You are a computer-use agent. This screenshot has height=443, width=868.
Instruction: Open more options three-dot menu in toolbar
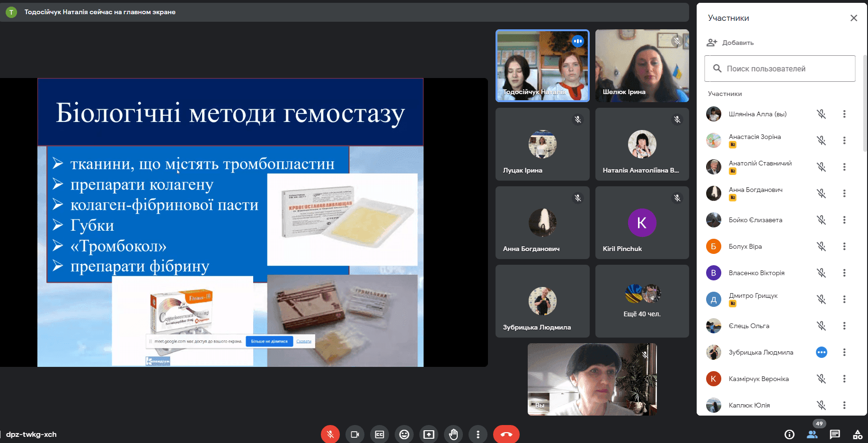click(478, 434)
